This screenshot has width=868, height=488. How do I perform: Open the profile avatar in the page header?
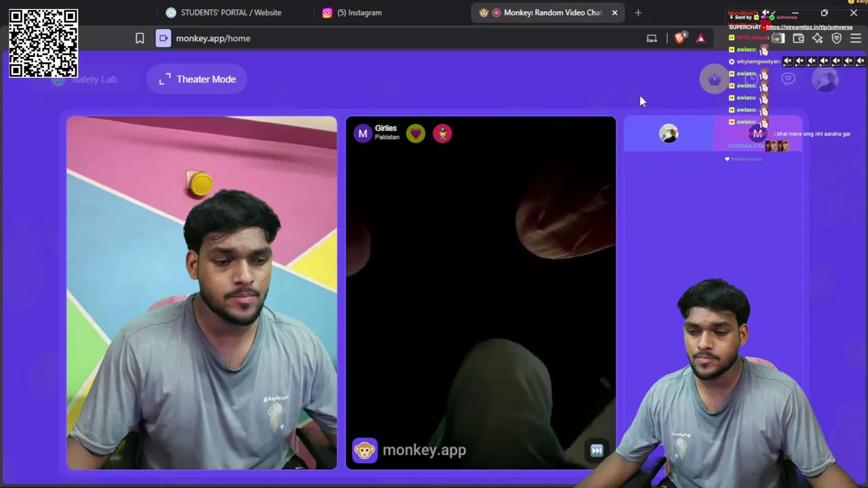[x=825, y=79]
